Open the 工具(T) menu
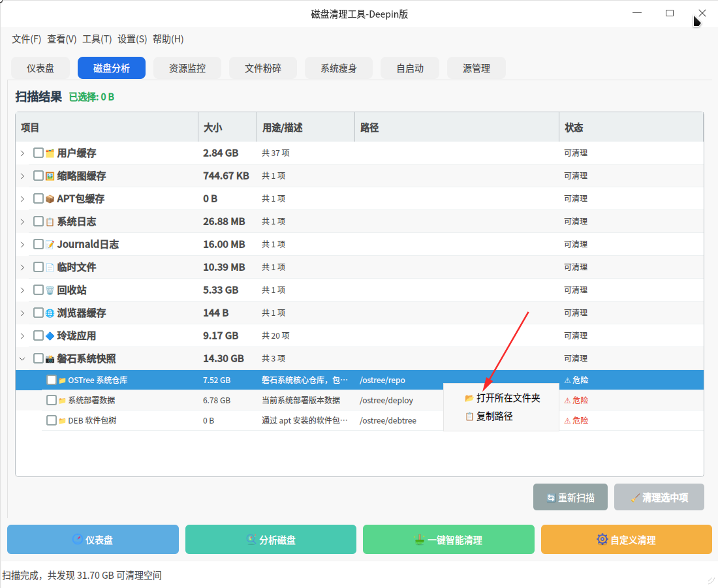This screenshot has height=588, width=718. (x=97, y=39)
